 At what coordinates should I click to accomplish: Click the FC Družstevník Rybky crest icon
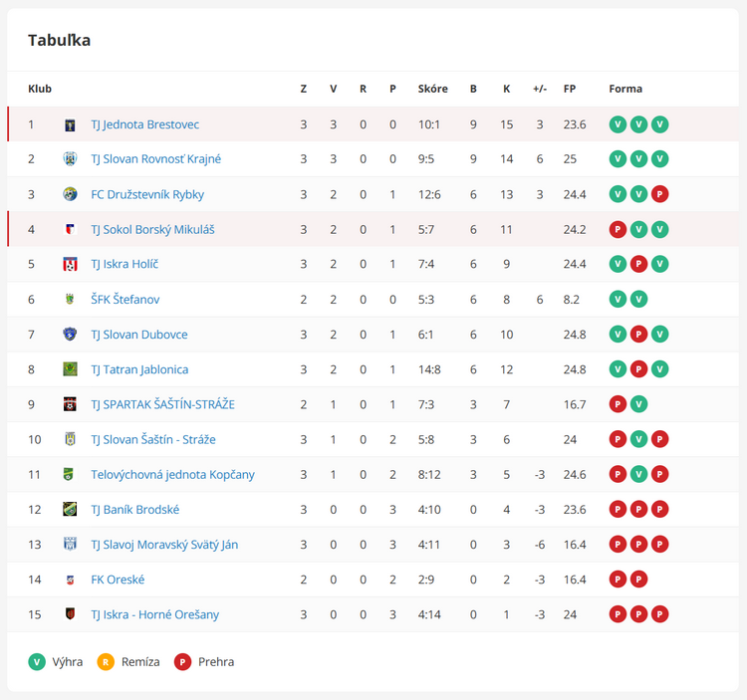[70, 194]
